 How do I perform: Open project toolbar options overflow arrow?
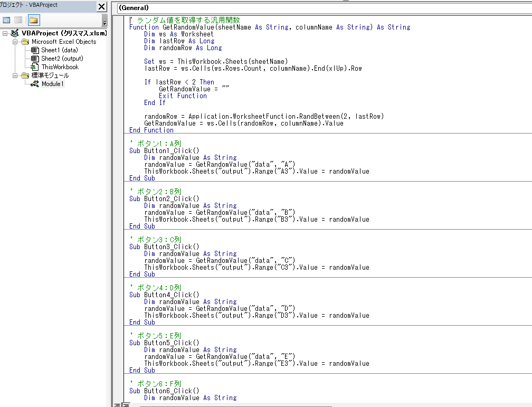(x=104, y=21)
